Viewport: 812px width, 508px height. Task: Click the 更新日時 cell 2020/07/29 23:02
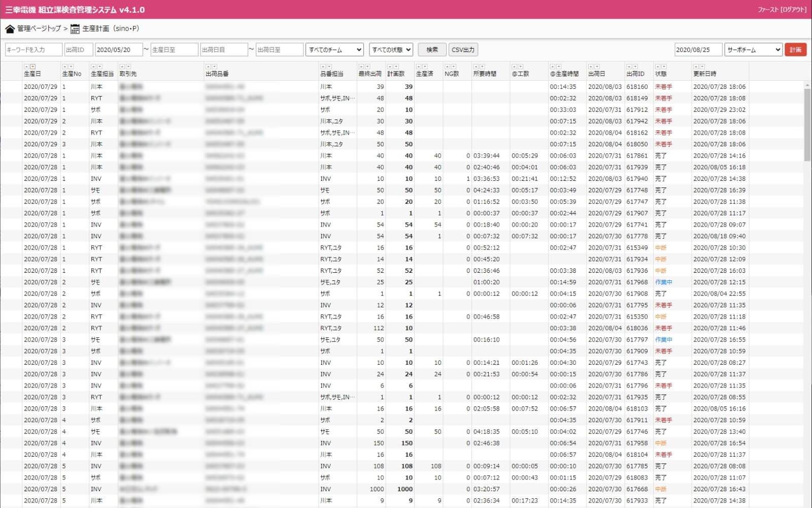[x=719, y=110]
